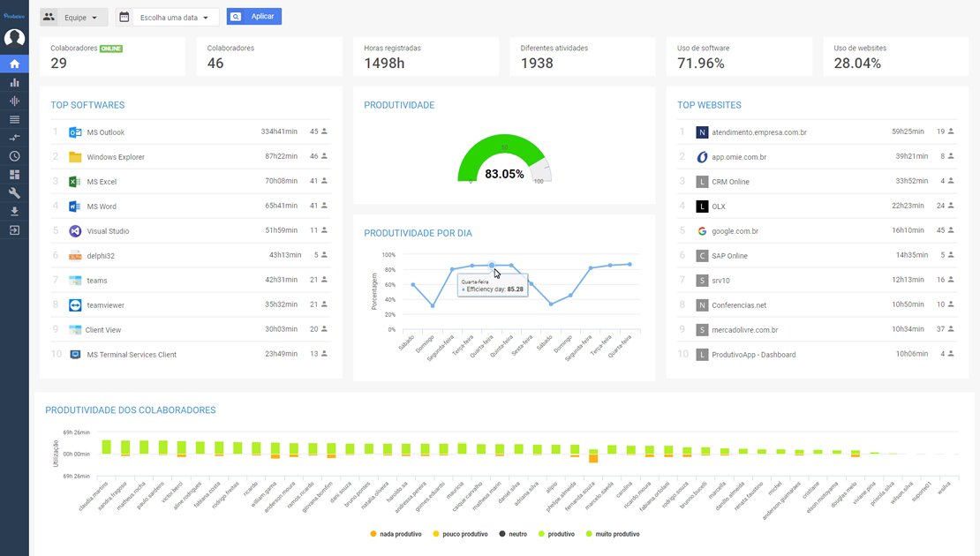
Task: Click the users icon in google.com.br row
Action: (x=951, y=229)
